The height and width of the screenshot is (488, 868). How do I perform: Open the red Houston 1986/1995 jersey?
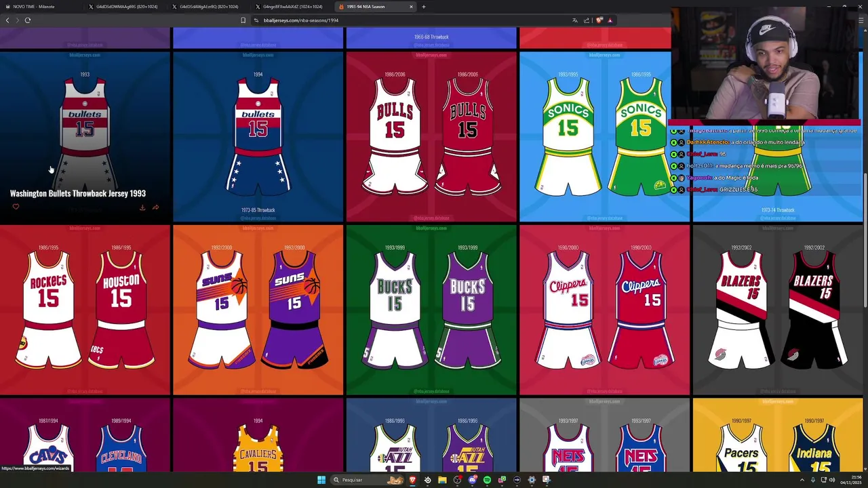pyautogui.click(x=121, y=308)
